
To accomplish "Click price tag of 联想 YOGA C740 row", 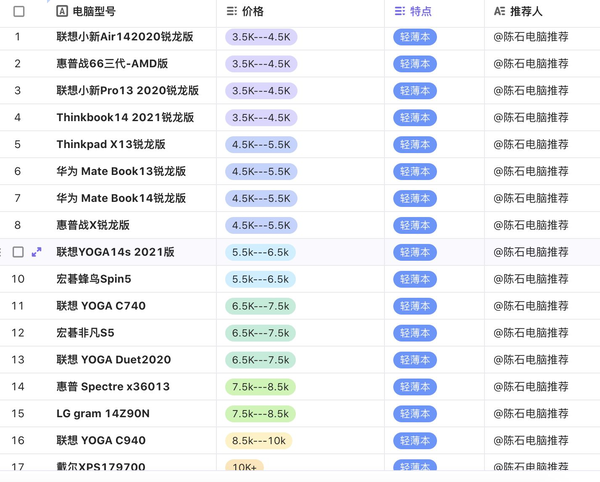I will [x=261, y=306].
